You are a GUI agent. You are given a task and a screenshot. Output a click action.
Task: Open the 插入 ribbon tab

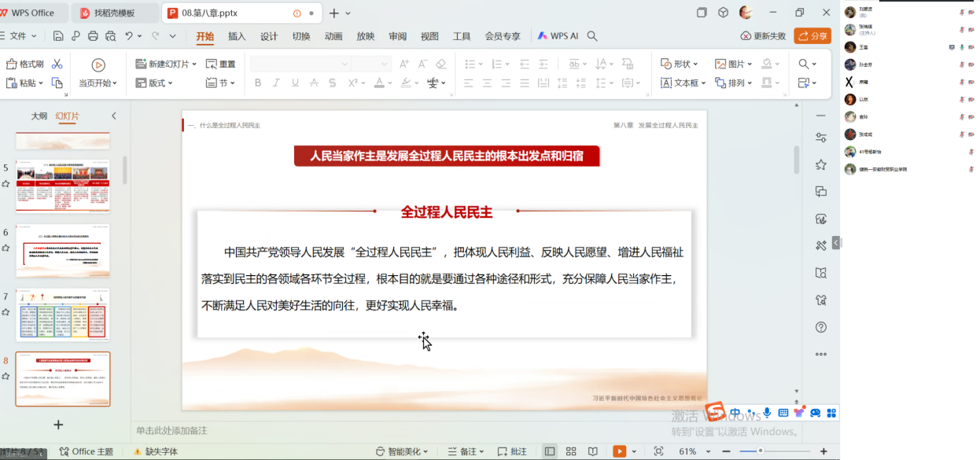point(237,36)
